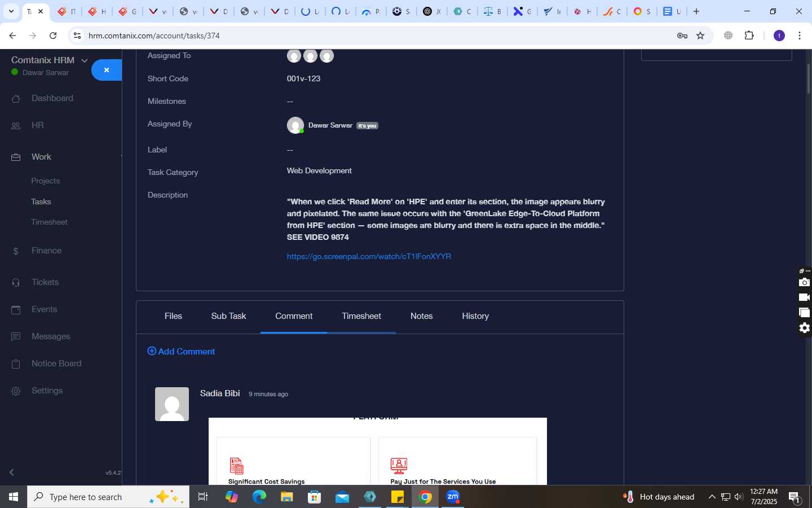Click screen capture camera icon

[804, 282]
